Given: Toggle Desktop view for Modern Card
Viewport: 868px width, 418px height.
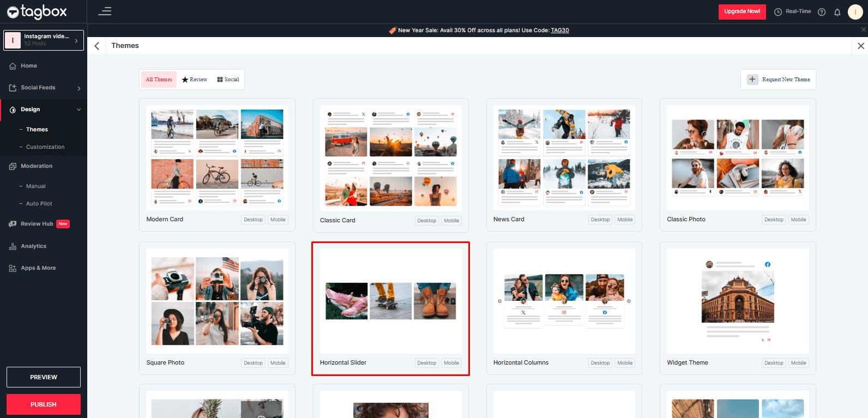Looking at the screenshot, I should 253,220.
